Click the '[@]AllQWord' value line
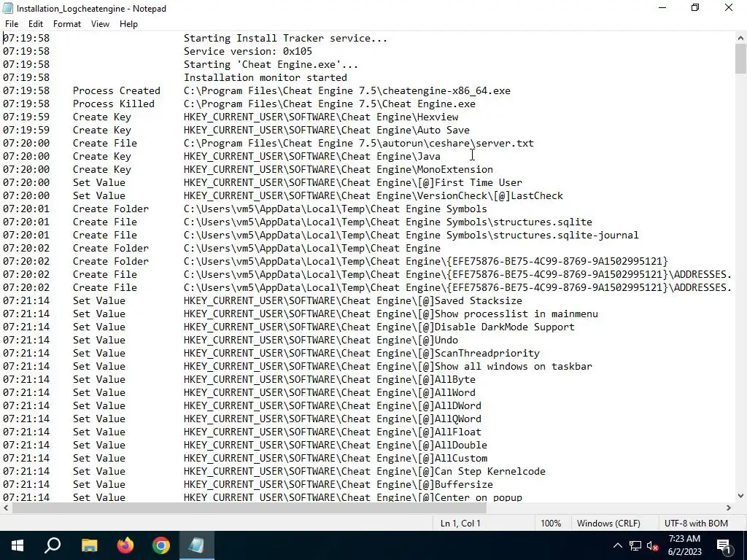Viewport: 747px width, 560px height. tap(333, 419)
